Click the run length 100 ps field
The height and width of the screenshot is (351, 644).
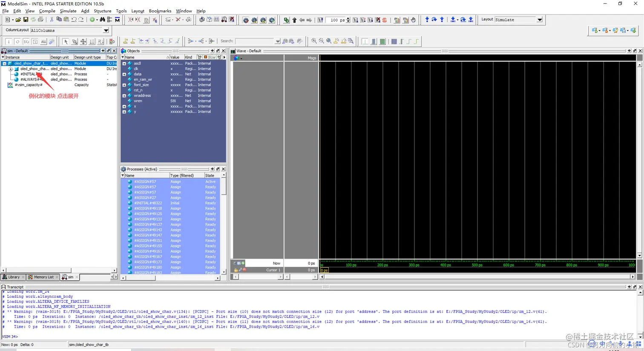(336, 20)
